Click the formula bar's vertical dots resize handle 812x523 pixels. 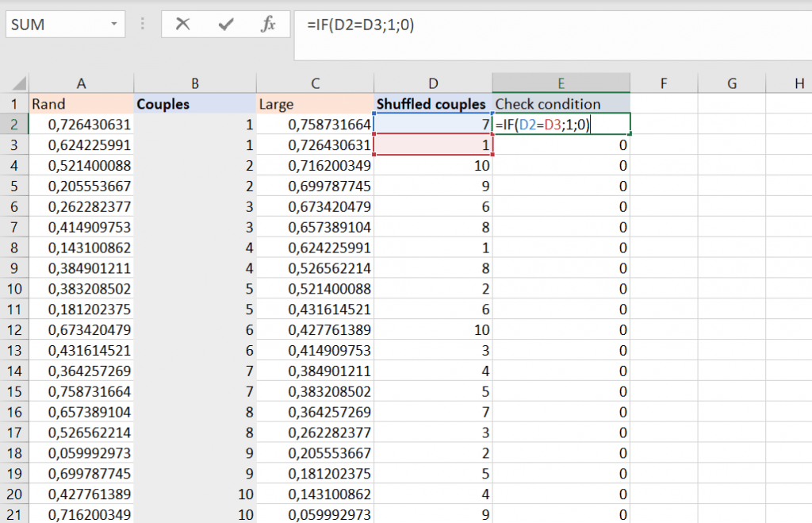point(143,25)
